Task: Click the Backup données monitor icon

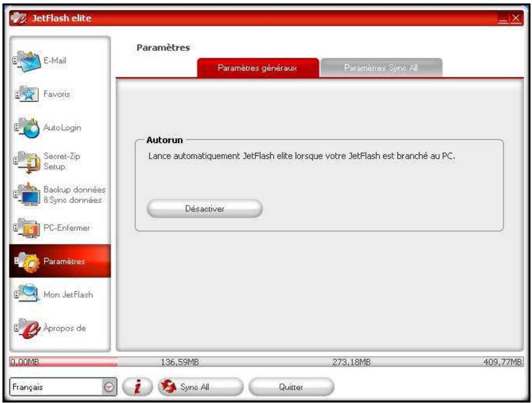Action: click(x=27, y=194)
